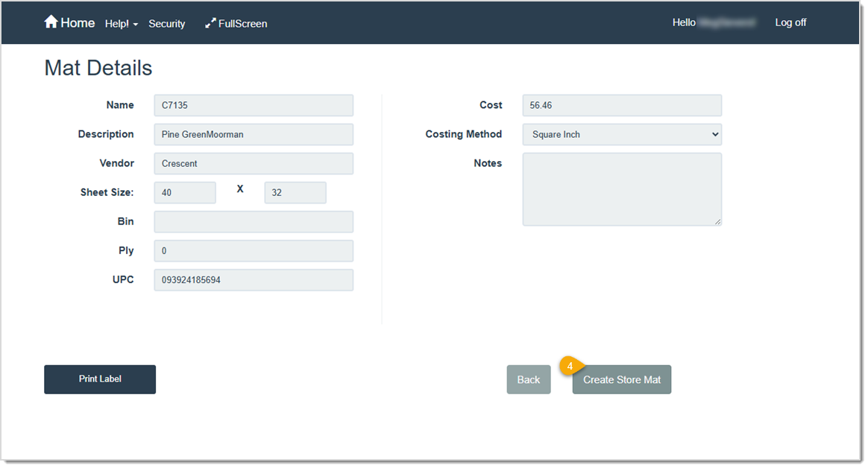Click inside the Name field showing C7135
Image resolution: width=868 pixels, height=468 pixels.
coord(254,105)
